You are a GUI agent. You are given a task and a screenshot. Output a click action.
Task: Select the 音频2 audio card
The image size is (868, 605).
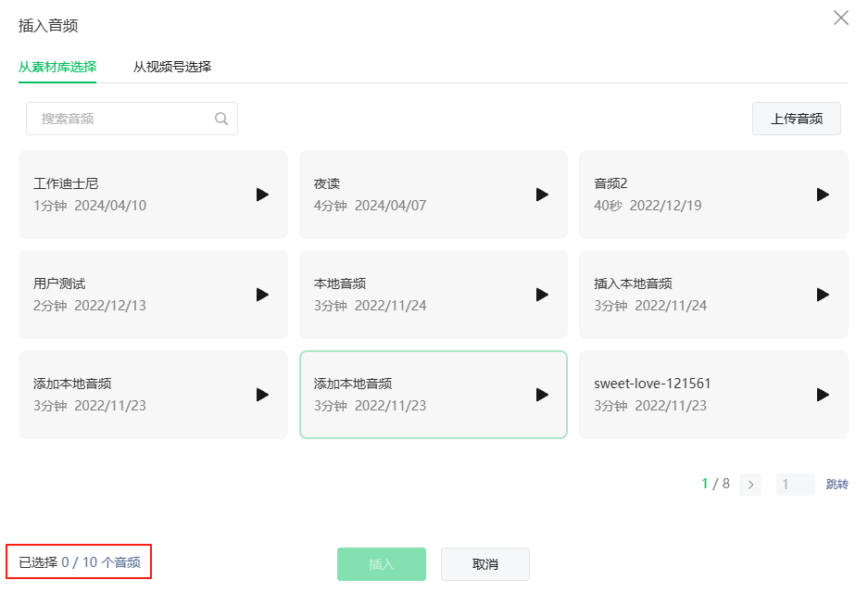coord(686,195)
